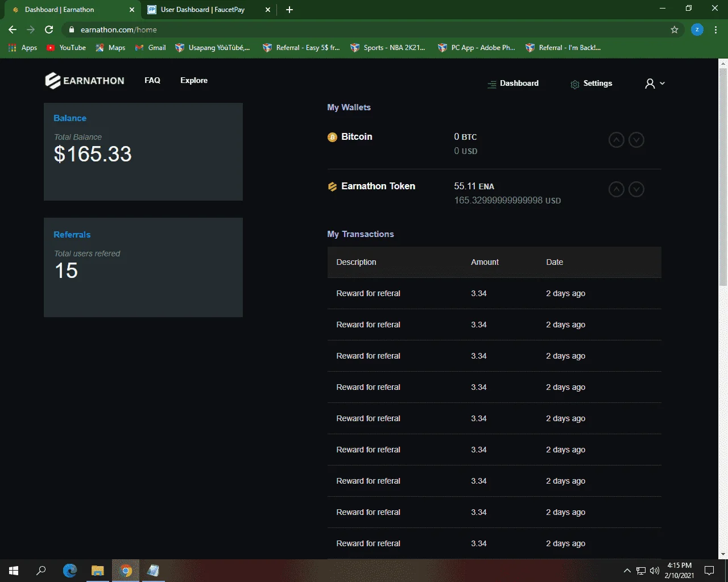Select the Earnathon Token wallet name
Viewport: 728px width, 582px height.
pos(378,186)
